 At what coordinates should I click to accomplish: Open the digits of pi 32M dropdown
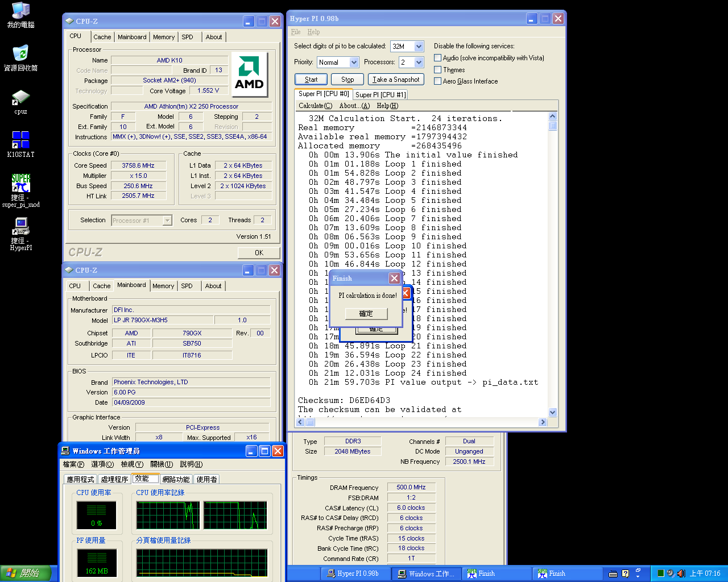(419, 46)
